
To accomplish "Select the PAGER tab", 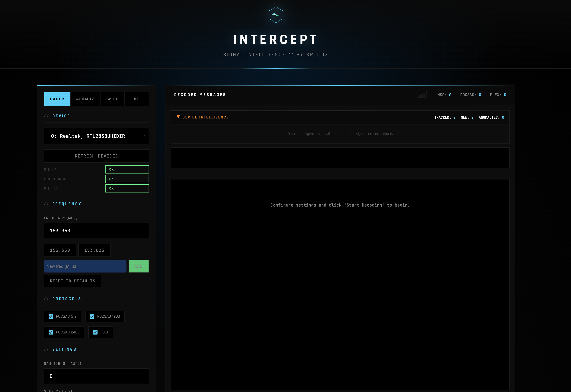I will tap(57, 99).
